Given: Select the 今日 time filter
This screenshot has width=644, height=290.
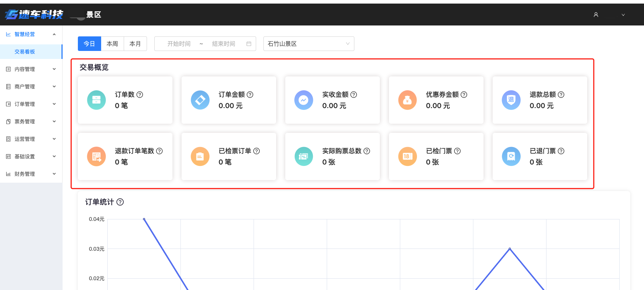Looking at the screenshot, I should click(x=90, y=44).
